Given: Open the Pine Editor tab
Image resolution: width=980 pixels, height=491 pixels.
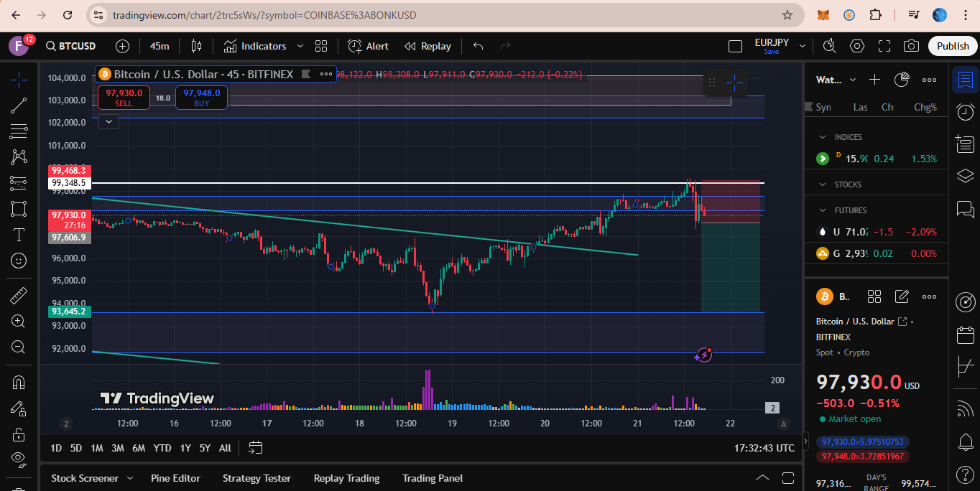Looking at the screenshot, I should click(x=175, y=478).
